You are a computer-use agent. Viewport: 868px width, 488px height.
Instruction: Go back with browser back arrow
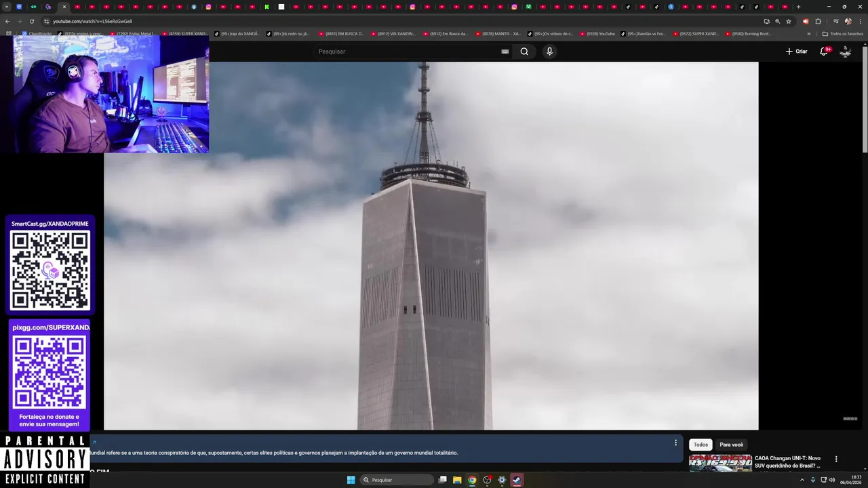(7, 21)
